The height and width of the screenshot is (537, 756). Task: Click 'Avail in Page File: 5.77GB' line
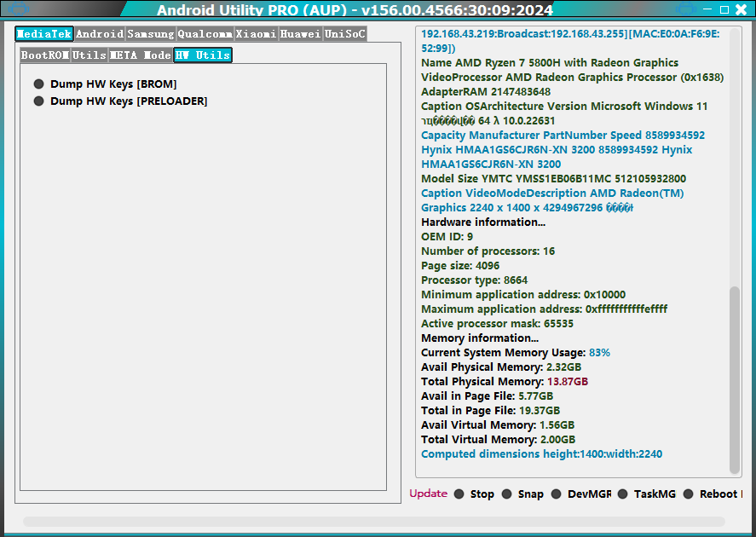pyautogui.click(x=487, y=396)
